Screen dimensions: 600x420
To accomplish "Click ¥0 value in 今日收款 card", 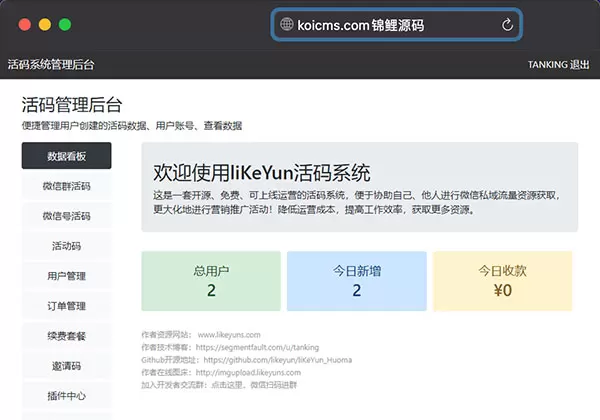I will point(502,290).
